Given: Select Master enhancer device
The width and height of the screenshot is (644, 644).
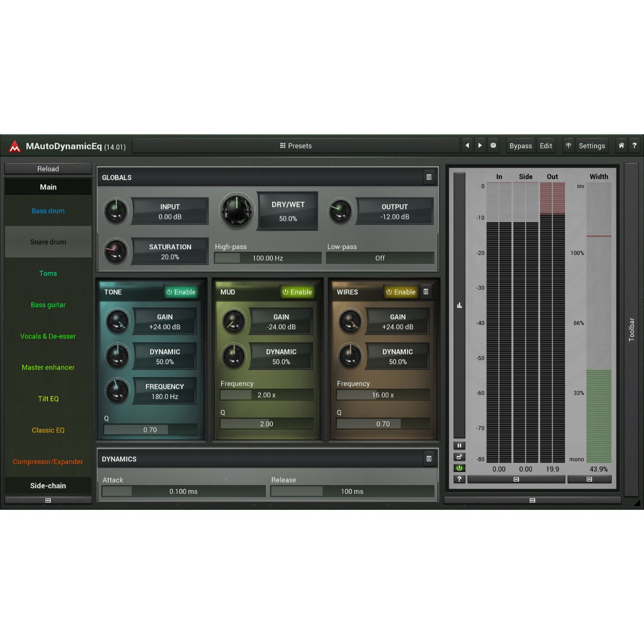Looking at the screenshot, I should point(48,368).
